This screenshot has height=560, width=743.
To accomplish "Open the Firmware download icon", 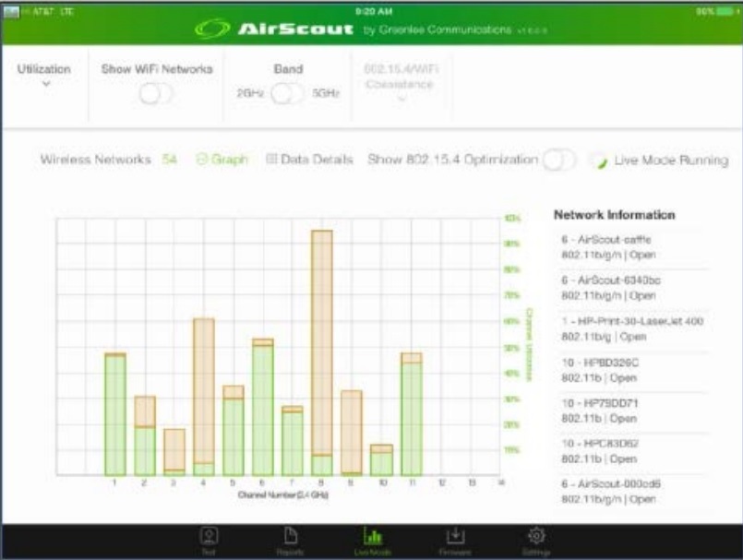I will click(x=455, y=537).
